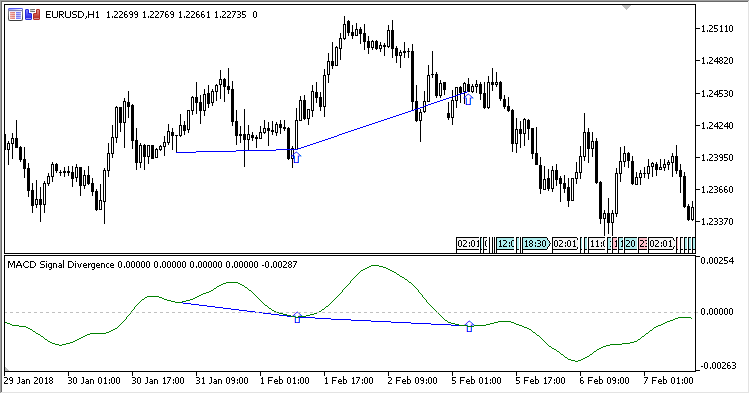The height and width of the screenshot is (394, 750).
Task: Click the MACD Signal Divergence label
Action: click(61, 264)
